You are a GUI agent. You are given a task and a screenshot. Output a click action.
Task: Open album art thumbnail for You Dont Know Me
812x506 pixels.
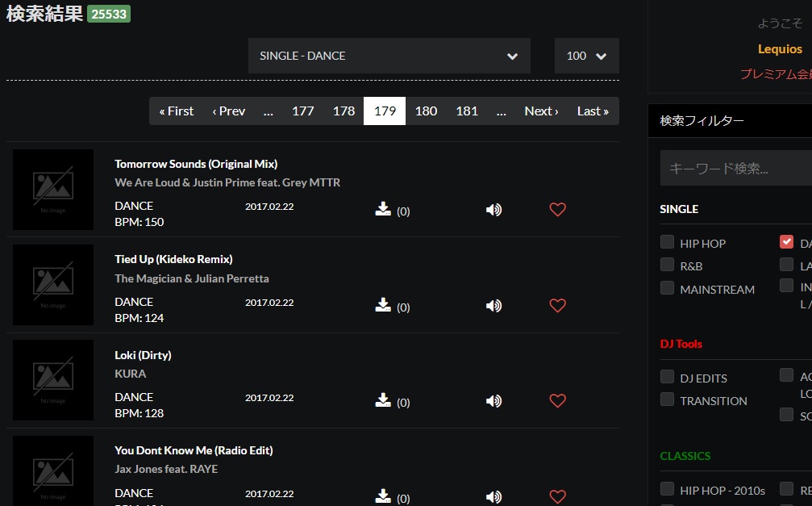(x=53, y=470)
